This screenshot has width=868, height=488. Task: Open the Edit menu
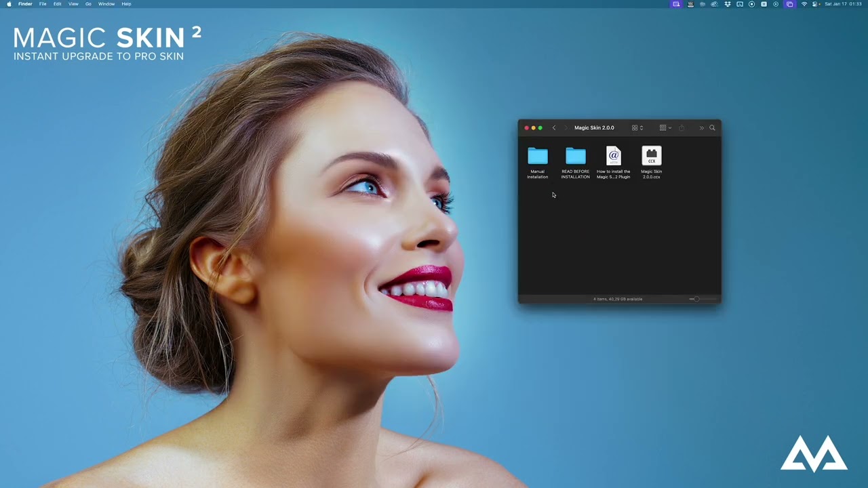click(x=57, y=4)
